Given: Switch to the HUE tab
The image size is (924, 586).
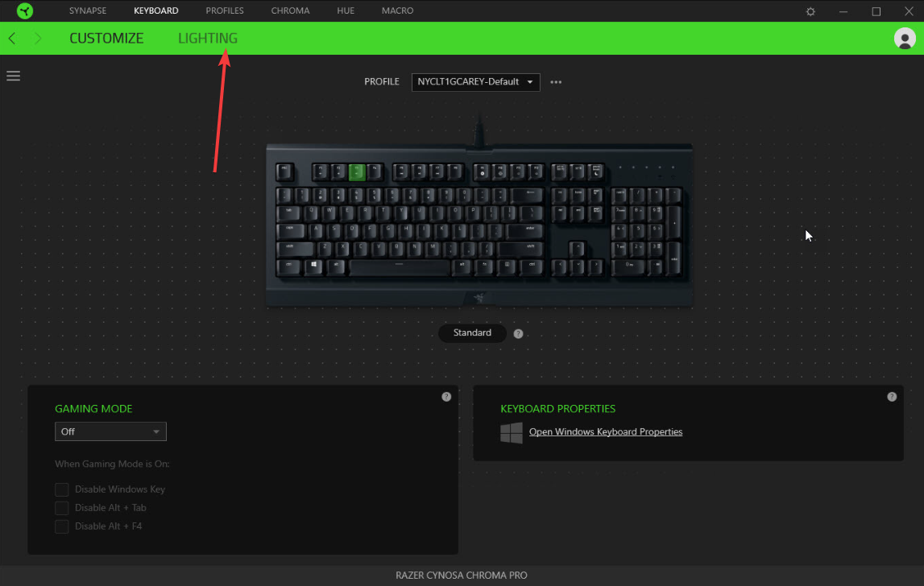Looking at the screenshot, I should coord(346,10).
